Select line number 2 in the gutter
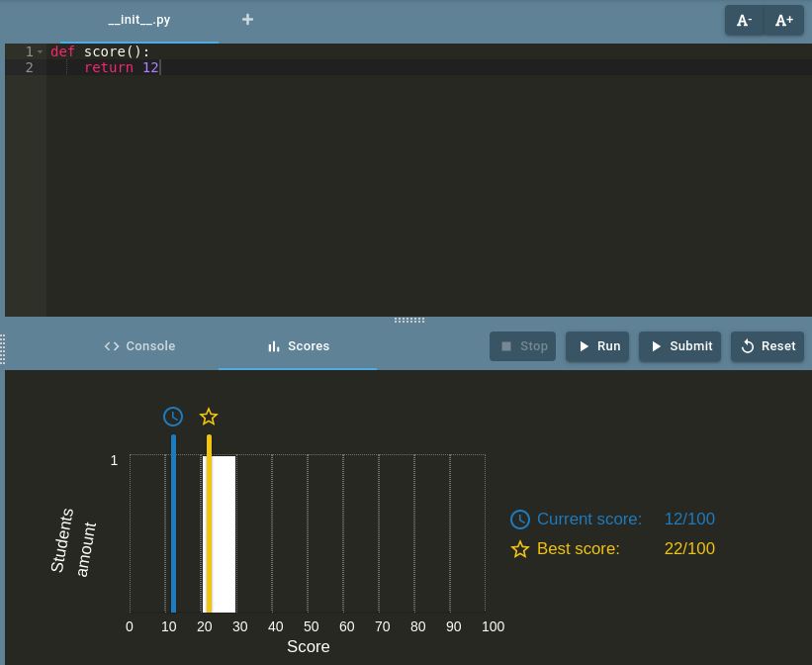The image size is (812, 665). click(x=30, y=67)
